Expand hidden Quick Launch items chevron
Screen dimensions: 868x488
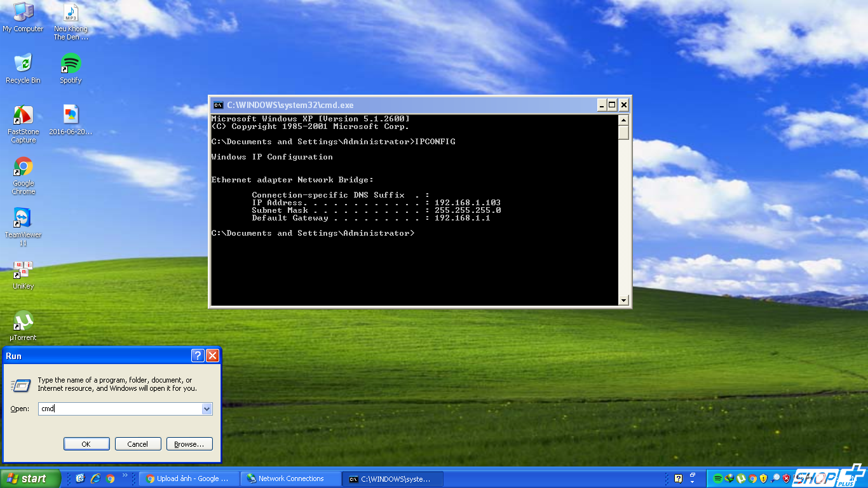click(x=125, y=476)
